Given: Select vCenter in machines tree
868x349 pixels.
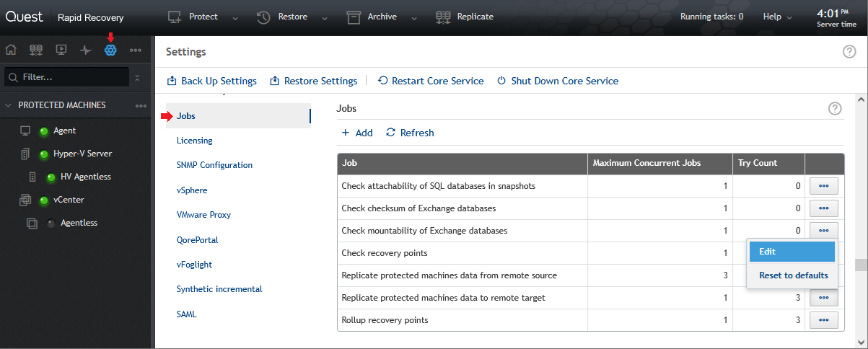Looking at the screenshot, I should 69,200.
